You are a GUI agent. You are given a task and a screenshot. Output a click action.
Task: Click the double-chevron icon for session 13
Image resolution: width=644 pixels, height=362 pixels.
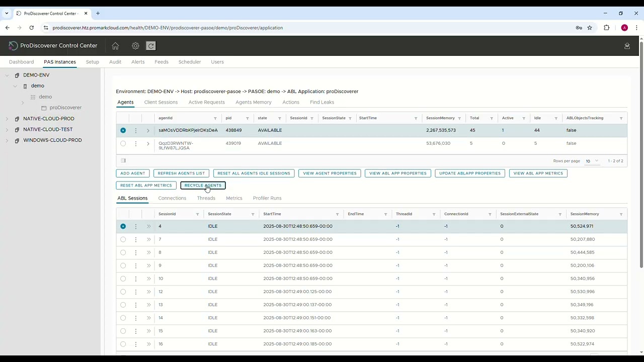[148, 305]
